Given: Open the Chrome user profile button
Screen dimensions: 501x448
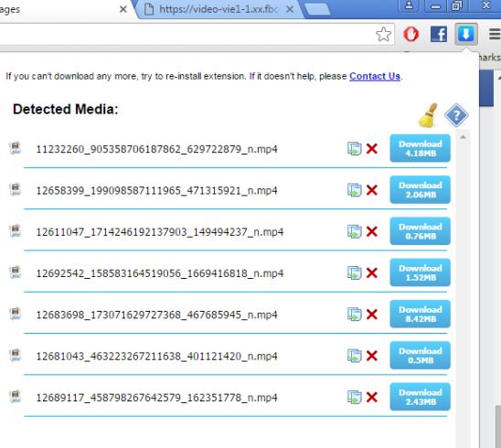Looking at the screenshot, I should tap(409, 5).
